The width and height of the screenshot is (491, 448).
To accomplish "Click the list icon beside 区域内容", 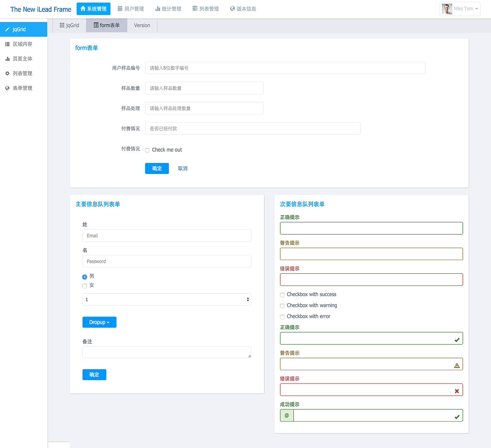I will pyautogui.click(x=7, y=44).
